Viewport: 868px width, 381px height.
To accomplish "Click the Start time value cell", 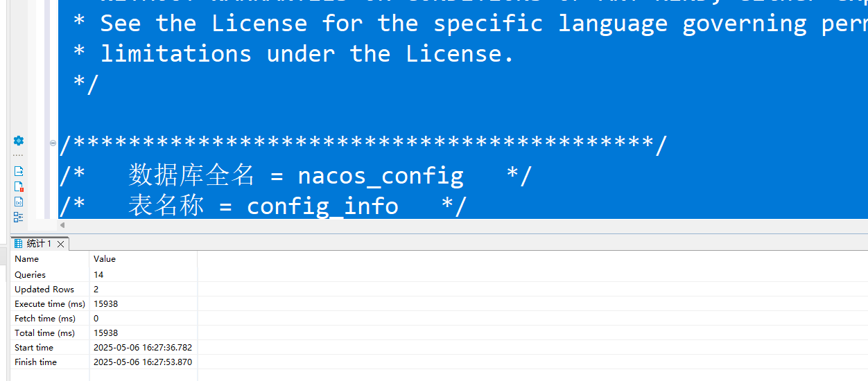I will 143,347.
